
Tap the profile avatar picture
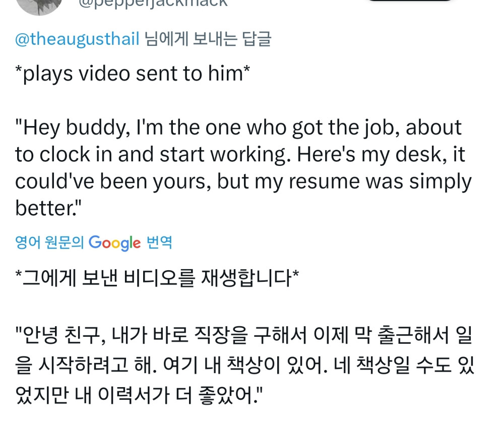39,5
